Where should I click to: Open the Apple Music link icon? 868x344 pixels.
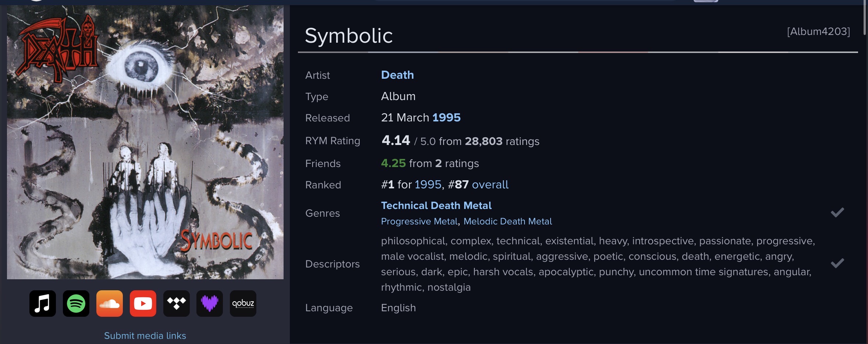point(43,304)
